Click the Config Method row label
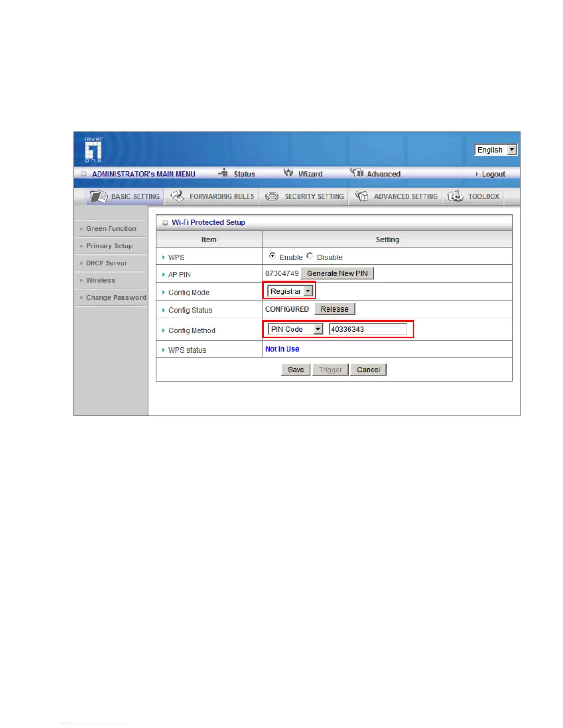The width and height of the screenshot is (563, 728). click(x=192, y=330)
